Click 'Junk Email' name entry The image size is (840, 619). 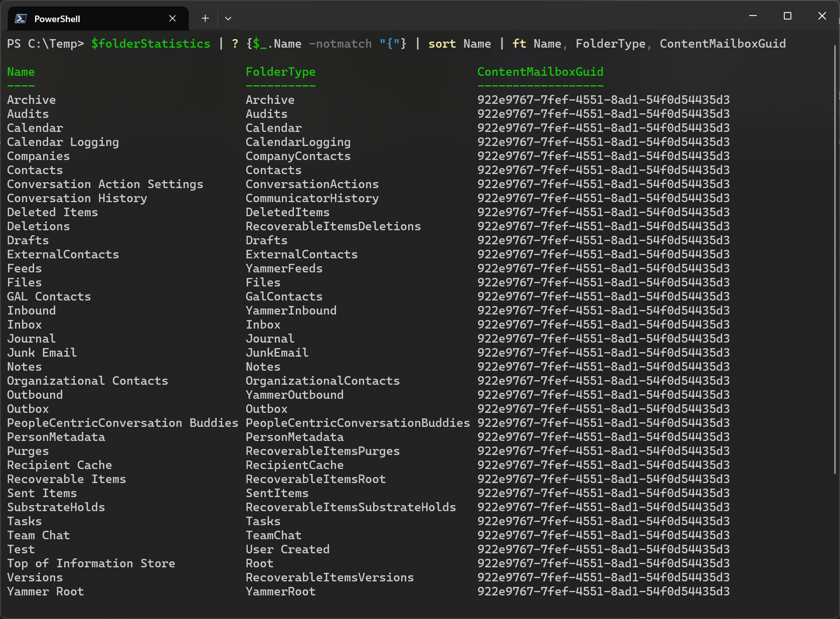pyautogui.click(x=42, y=353)
